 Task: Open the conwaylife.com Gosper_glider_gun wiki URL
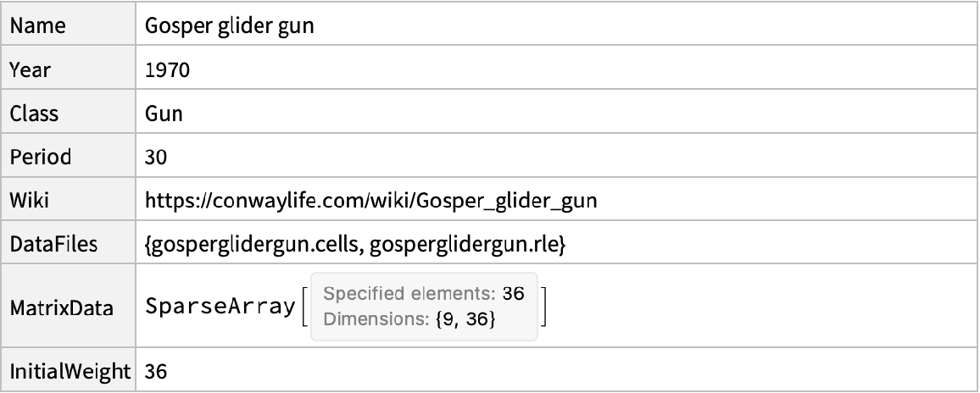(376, 202)
